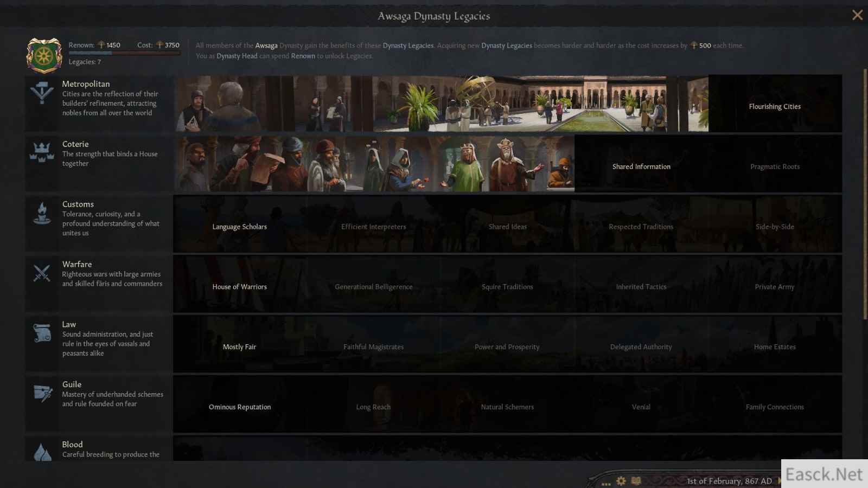Click the Guile legacy icon

tap(42, 393)
